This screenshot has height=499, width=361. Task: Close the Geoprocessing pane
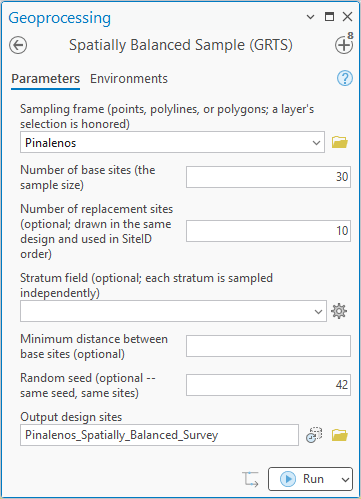tap(347, 16)
